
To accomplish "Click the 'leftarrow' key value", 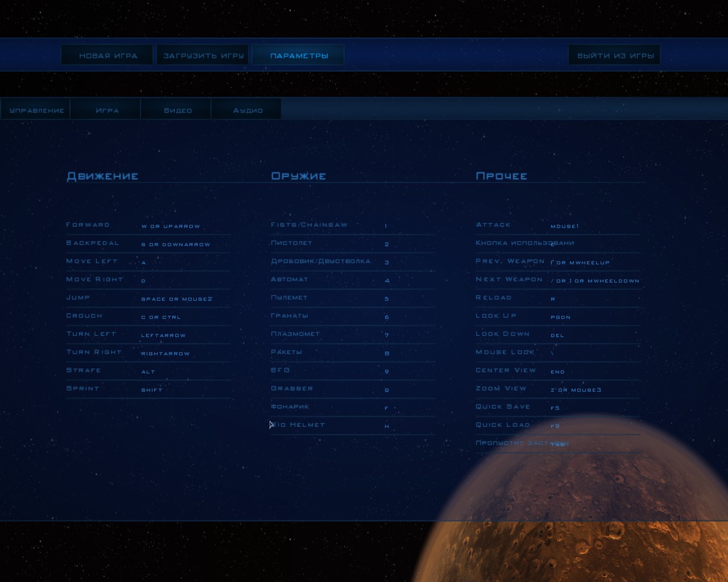I will click(163, 335).
